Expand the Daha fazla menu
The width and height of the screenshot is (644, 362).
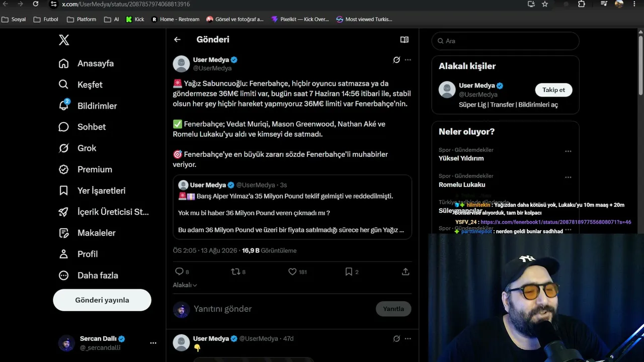[x=88, y=275]
